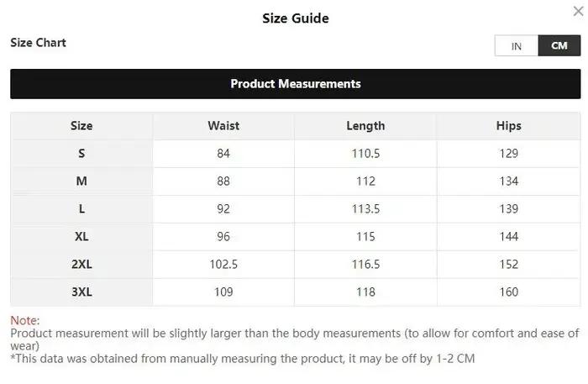This screenshot has width=588, height=384.
Task: Click the S size row label
Action: (x=81, y=154)
